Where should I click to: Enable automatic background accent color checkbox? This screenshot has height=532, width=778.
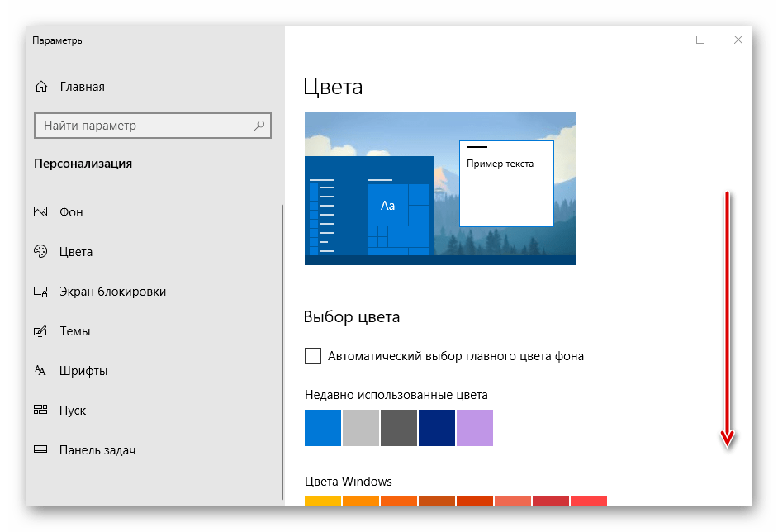click(x=313, y=356)
